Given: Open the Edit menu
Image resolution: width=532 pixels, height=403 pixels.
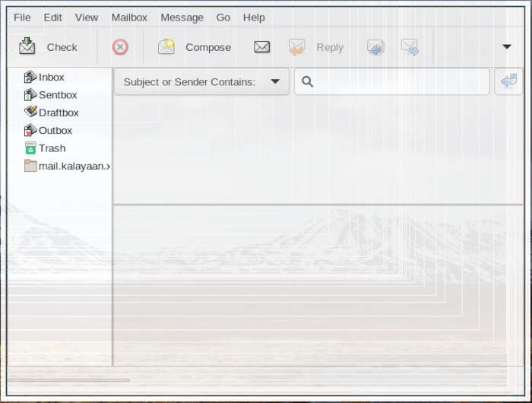Looking at the screenshot, I should click(52, 17).
